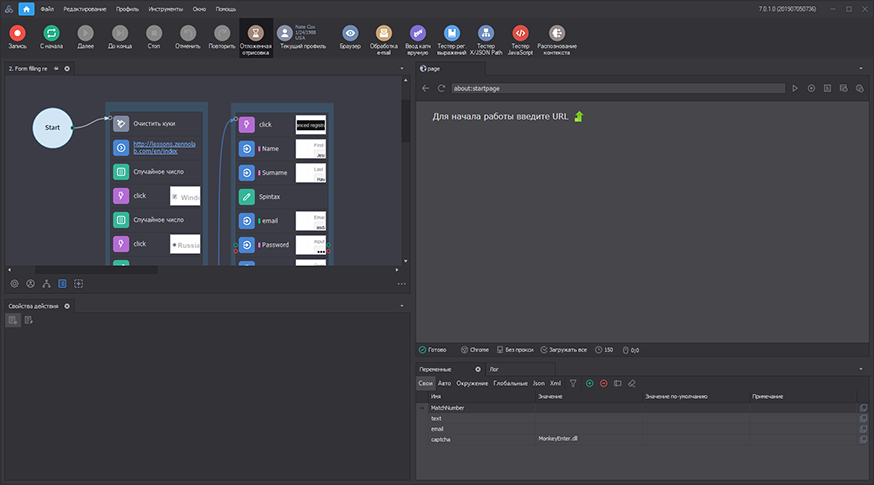
Task: Click the profile circle icon below canvas
Action: click(x=31, y=284)
